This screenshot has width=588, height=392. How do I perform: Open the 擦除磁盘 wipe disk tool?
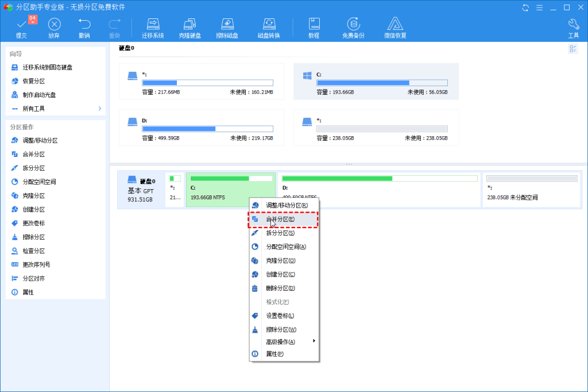coord(227,28)
